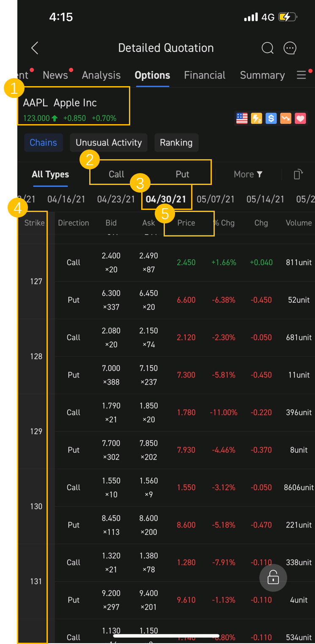Open the chat bubble messages icon
Image resolution: width=315 pixels, height=644 pixels.
(290, 48)
